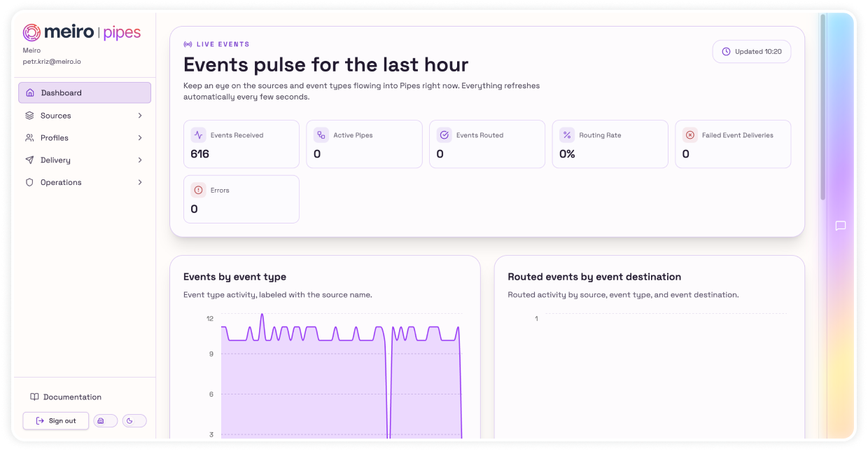Screen dimensions: 868x454
Task: Expand the Sources chevron
Action: tap(140, 116)
